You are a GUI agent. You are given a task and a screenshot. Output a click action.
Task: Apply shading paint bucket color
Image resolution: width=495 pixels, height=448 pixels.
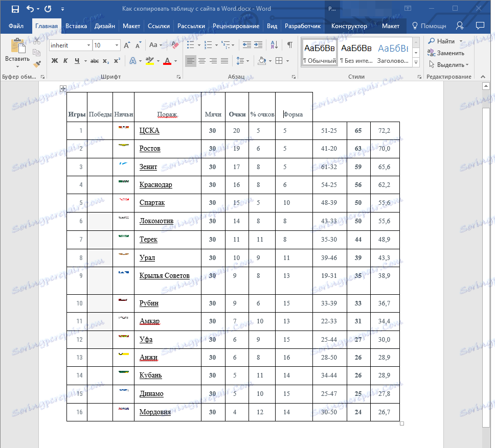tap(262, 61)
